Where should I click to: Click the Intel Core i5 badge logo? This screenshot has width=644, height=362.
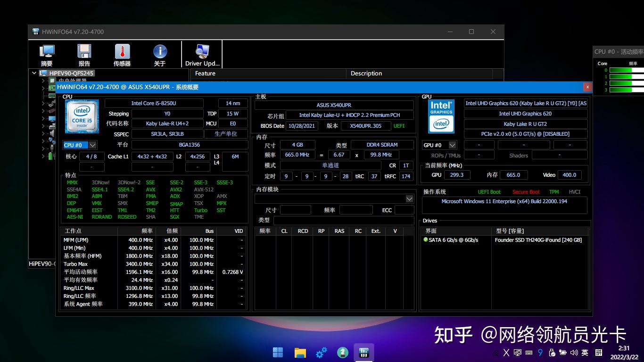(x=82, y=117)
